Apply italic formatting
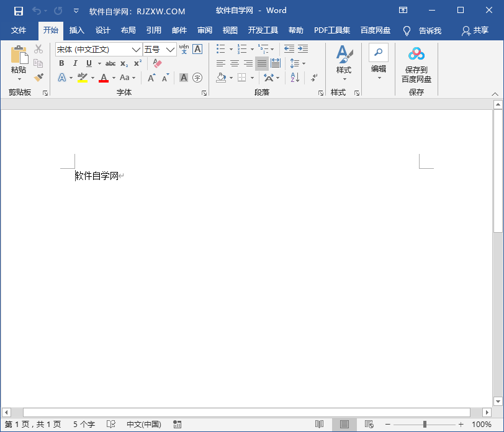 click(75, 63)
